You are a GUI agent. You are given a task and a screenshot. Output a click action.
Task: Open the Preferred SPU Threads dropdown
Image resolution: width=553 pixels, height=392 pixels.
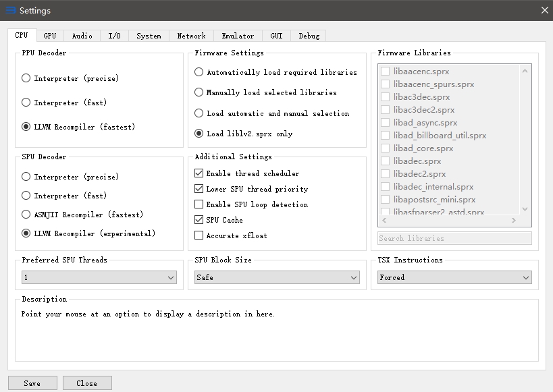click(x=99, y=277)
